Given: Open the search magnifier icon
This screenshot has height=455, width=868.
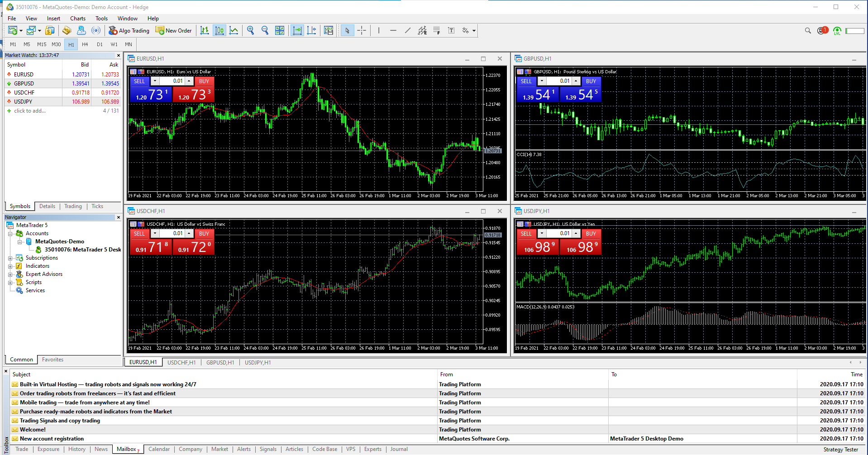Looking at the screenshot, I should [808, 30].
